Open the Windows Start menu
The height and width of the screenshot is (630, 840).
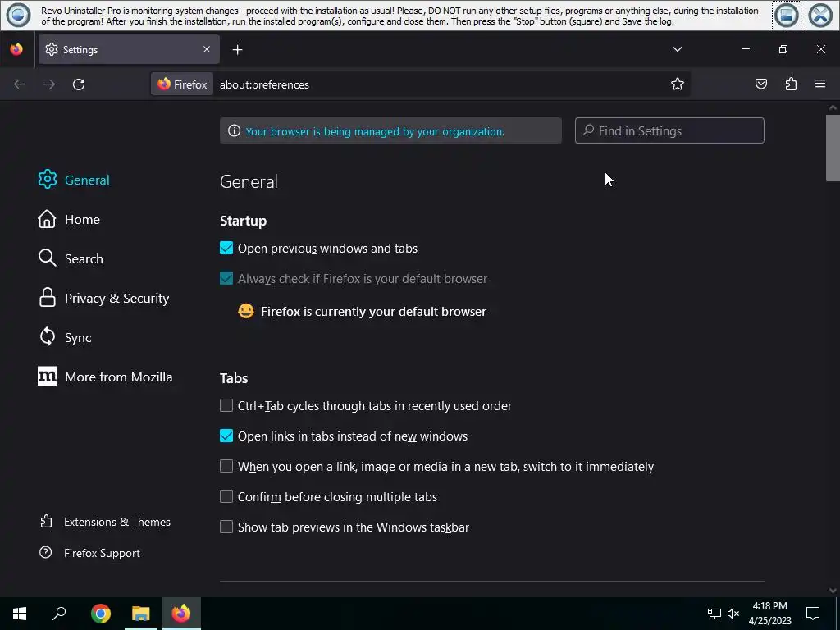(x=20, y=614)
